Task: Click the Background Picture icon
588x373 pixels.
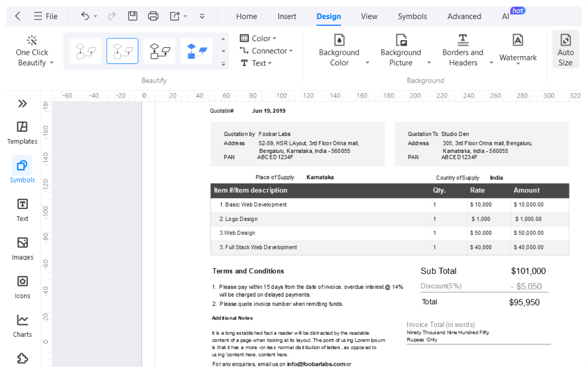Action: pyautogui.click(x=401, y=40)
